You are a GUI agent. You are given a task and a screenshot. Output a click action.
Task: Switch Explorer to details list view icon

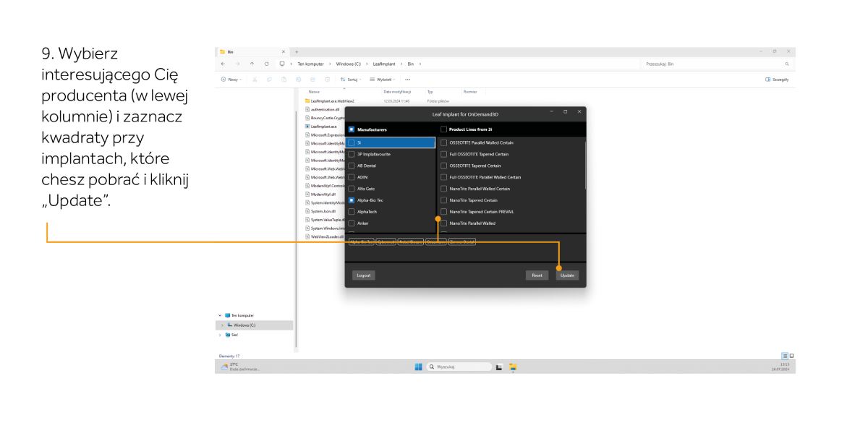pos(784,356)
